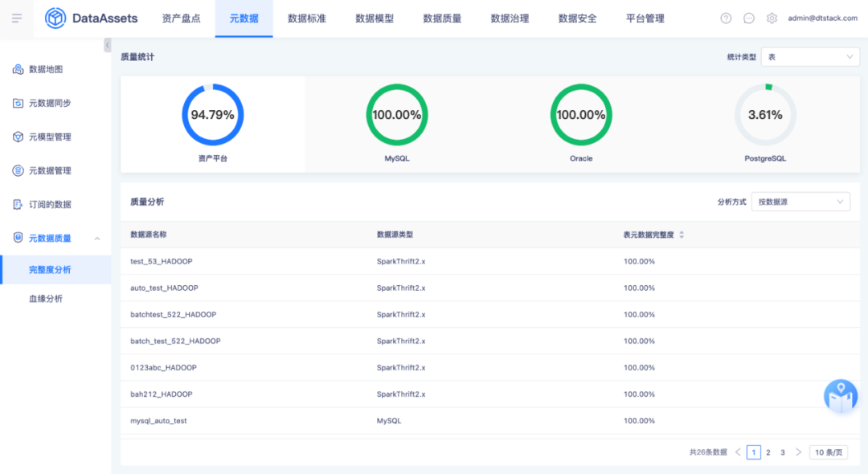868x474 pixels.
Task: Click bah212_HADOOP row name
Action: (x=161, y=394)
